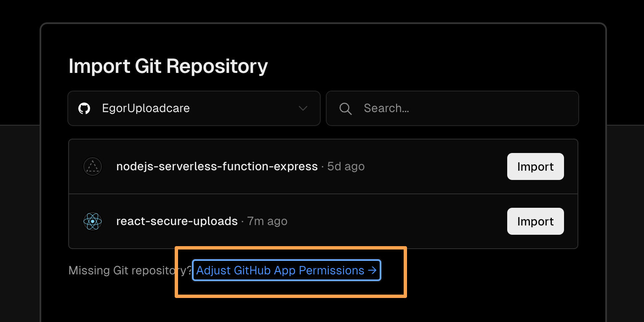Select the react-secure-uploads repository name
The image size is (644, 322).
tap(177, 221)
